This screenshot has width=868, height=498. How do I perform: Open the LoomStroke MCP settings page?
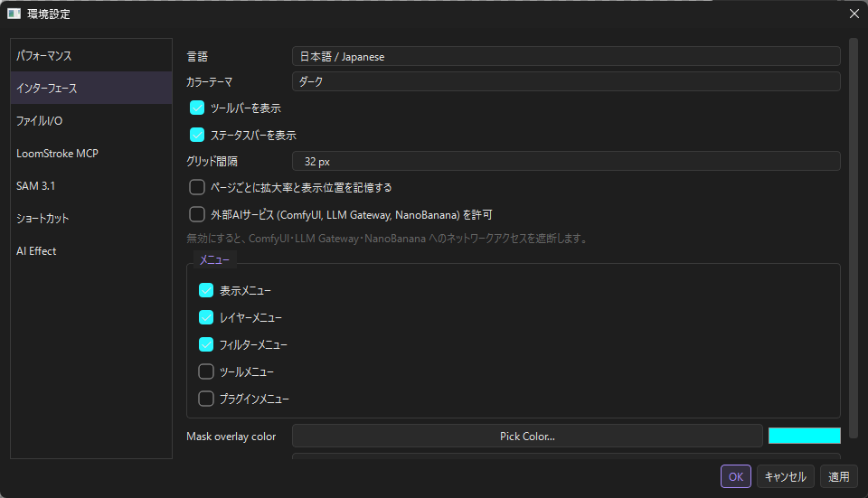91,154
